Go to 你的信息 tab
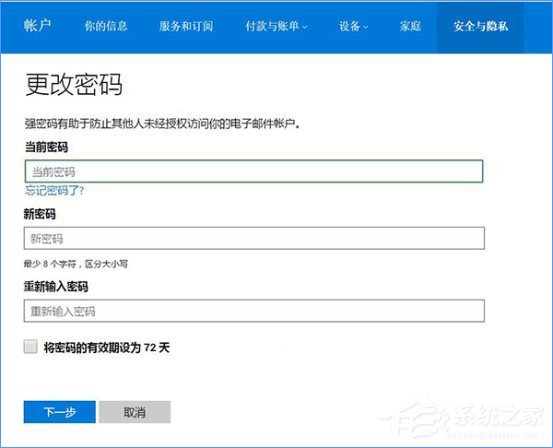This screenshot has width=553, height=448. 106,26
